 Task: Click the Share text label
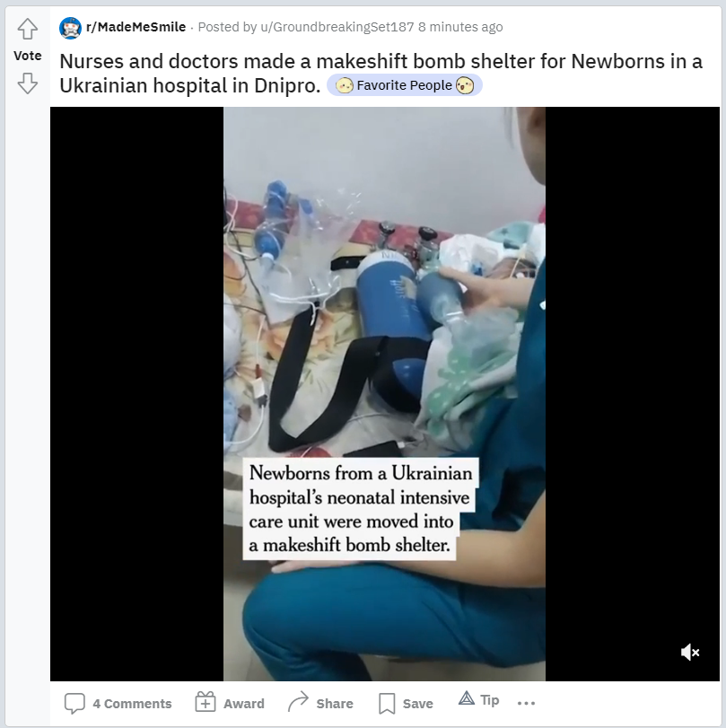[x=335, y=704]
